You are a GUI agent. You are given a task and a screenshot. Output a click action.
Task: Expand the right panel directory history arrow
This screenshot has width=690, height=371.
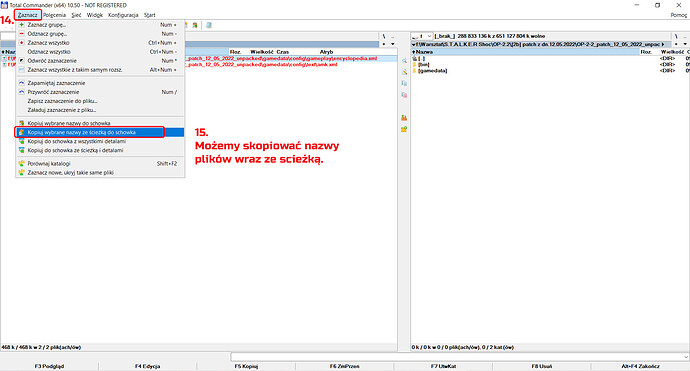685,44
